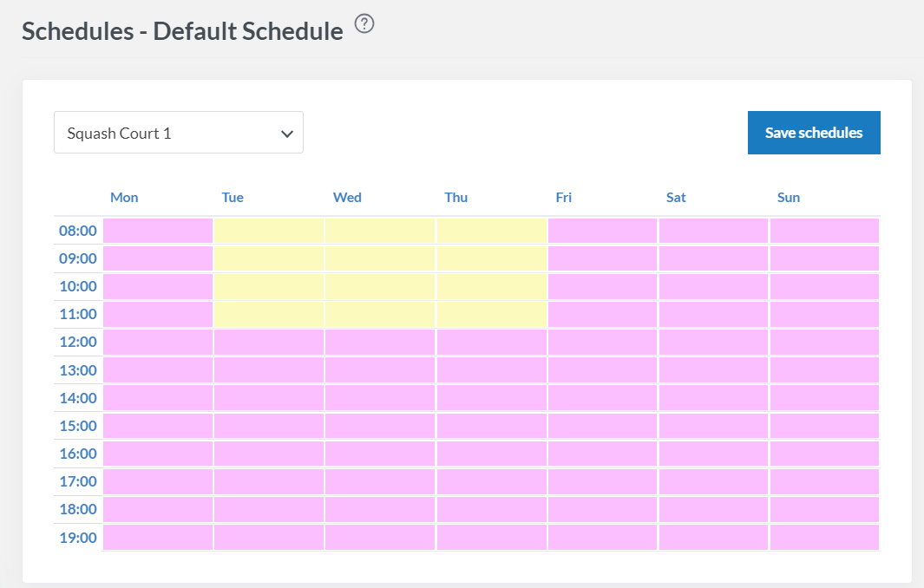Click the 08:00 row time label
The height and width of the screenshot is (588, 924).
click(x=78, y=232)
